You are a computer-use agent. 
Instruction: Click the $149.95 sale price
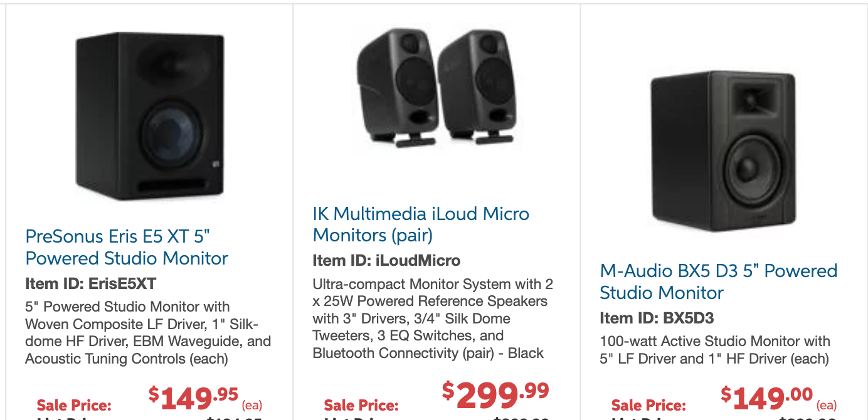193,396
